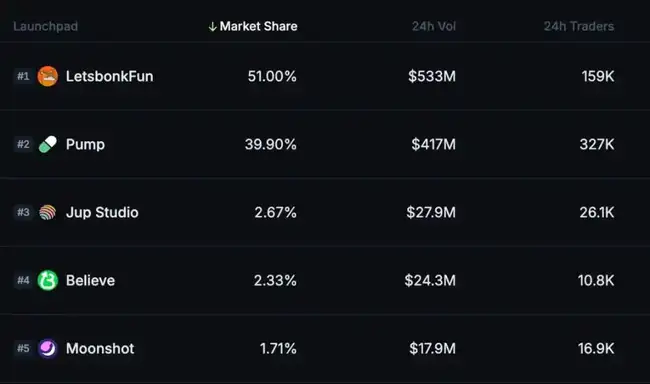Select the 51.00% market share value

272,76
